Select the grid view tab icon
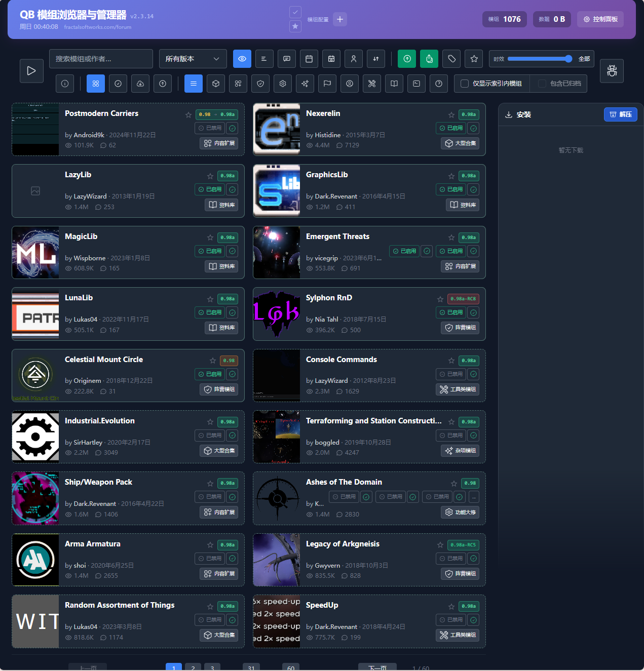The width and height of the screenshot is (644, 671). tap(96, 84)
